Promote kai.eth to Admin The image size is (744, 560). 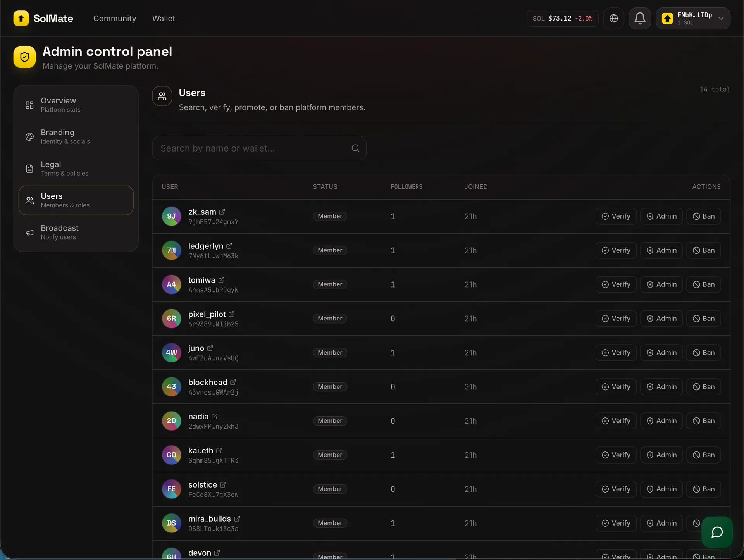(661, 455)
